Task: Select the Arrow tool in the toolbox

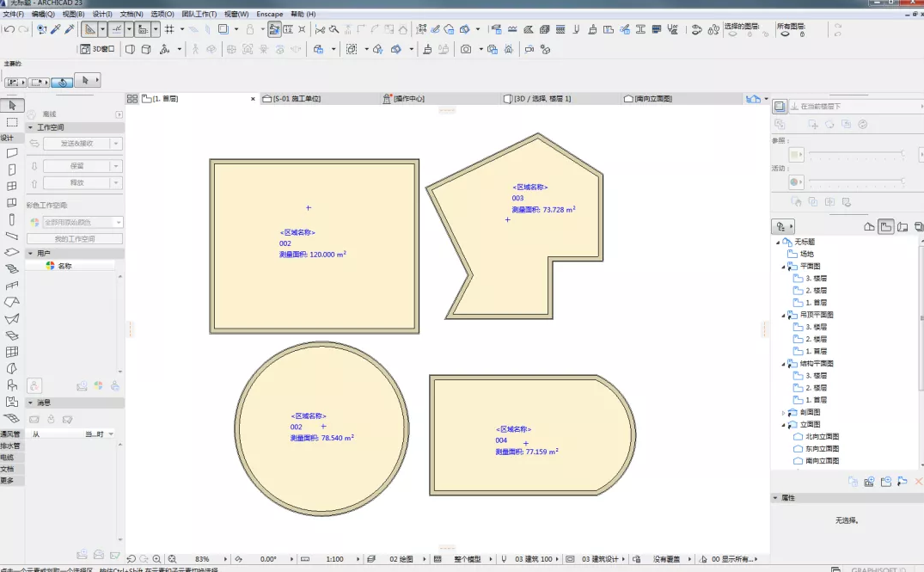Action: (12, 106)
